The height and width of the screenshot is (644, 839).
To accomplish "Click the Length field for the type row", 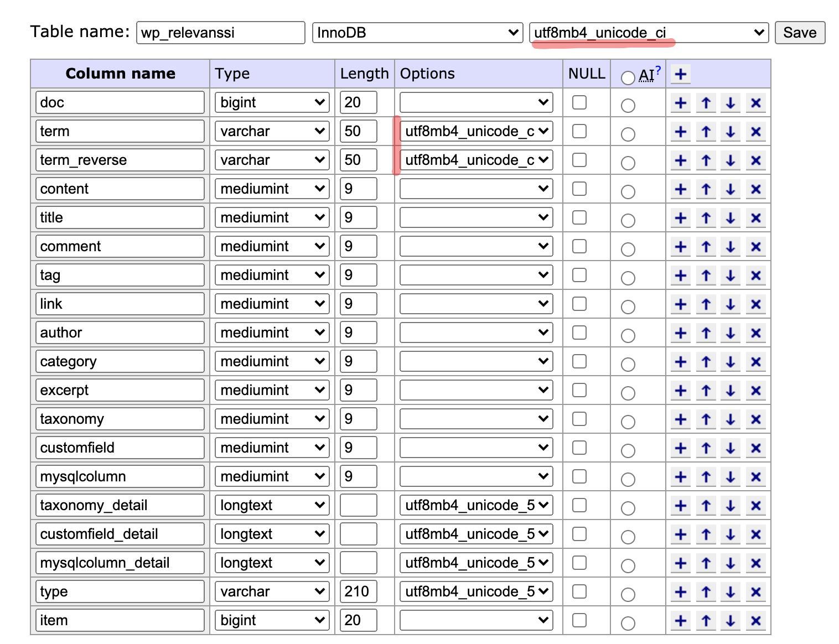I will [358, 591].
